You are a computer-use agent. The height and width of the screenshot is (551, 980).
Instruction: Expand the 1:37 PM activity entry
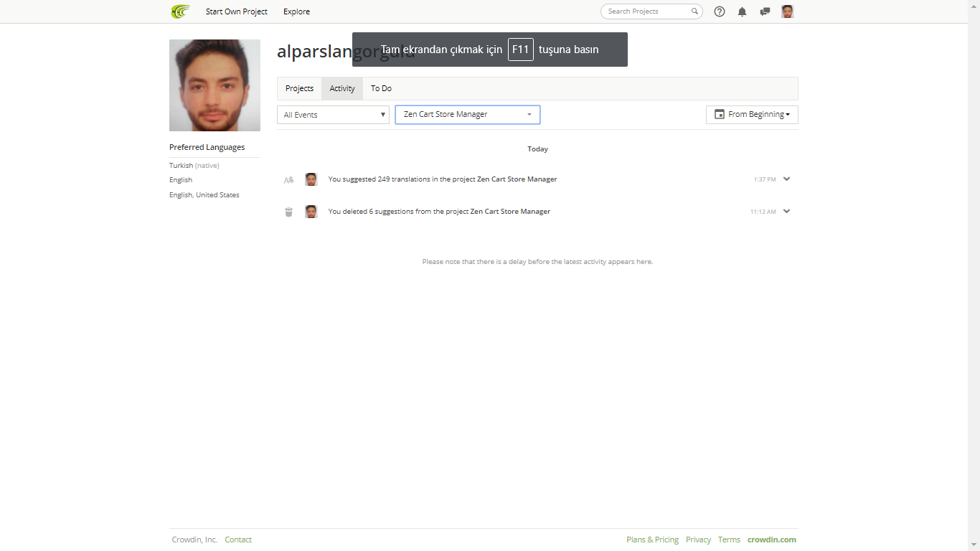coord(787,179)
